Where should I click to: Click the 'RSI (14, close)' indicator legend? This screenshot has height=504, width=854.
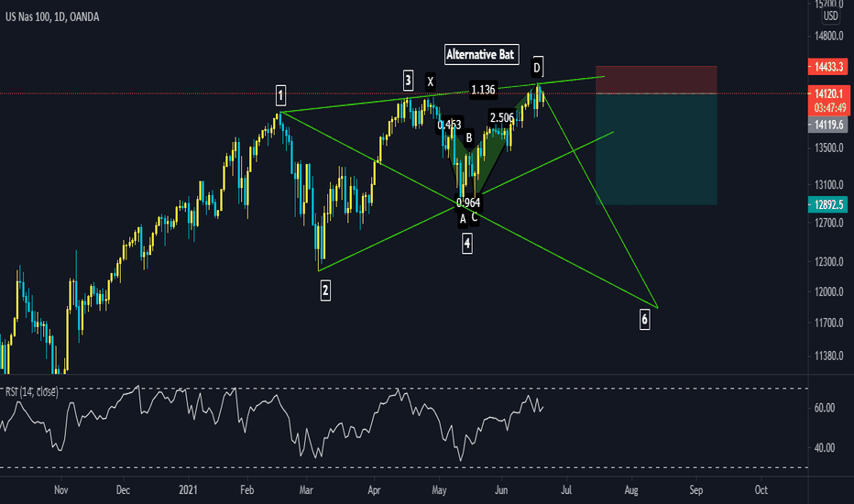pyautogui.click(x=31, y=391)
